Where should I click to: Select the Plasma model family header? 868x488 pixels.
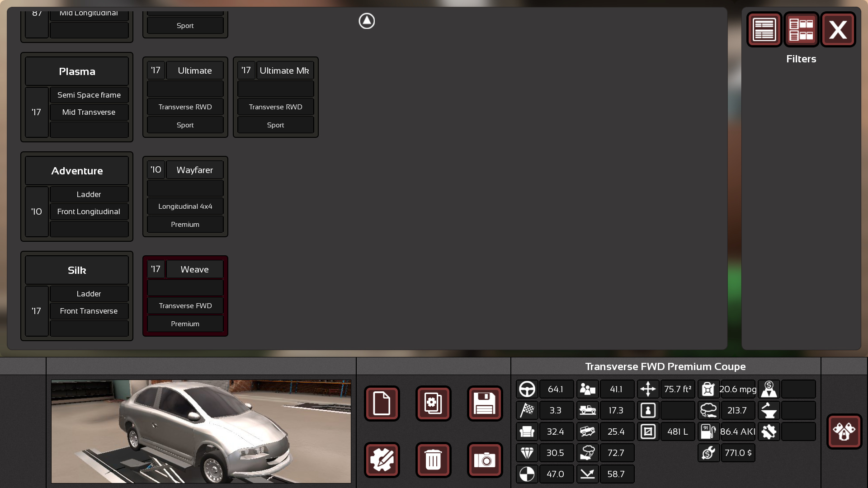tap(77, 71)
